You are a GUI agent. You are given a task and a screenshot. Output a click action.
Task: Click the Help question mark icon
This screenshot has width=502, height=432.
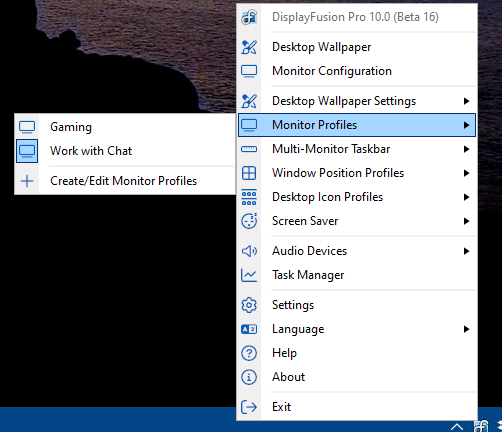[249, 353]
